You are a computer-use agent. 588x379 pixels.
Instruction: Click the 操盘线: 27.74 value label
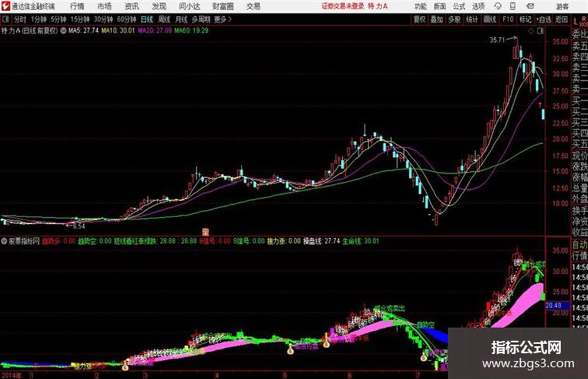[x=321, y=241]
